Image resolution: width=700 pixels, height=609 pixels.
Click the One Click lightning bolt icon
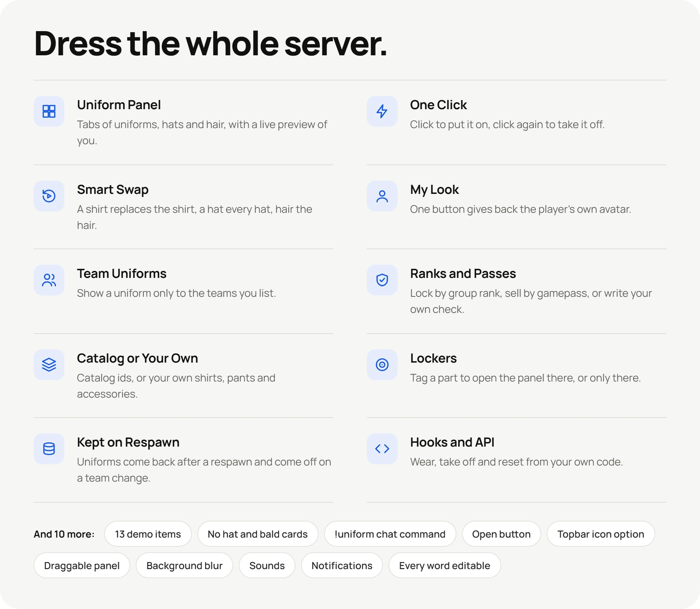[382, 111]
